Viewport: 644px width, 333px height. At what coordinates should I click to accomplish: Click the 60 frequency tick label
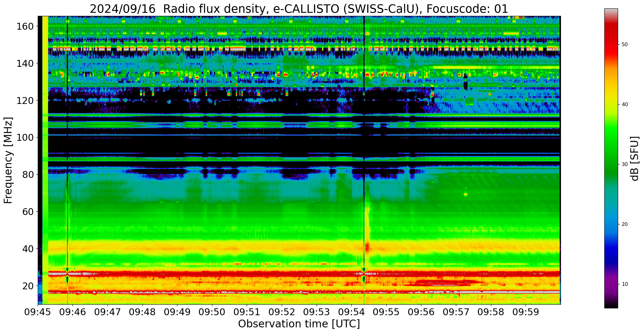(28, 211)
